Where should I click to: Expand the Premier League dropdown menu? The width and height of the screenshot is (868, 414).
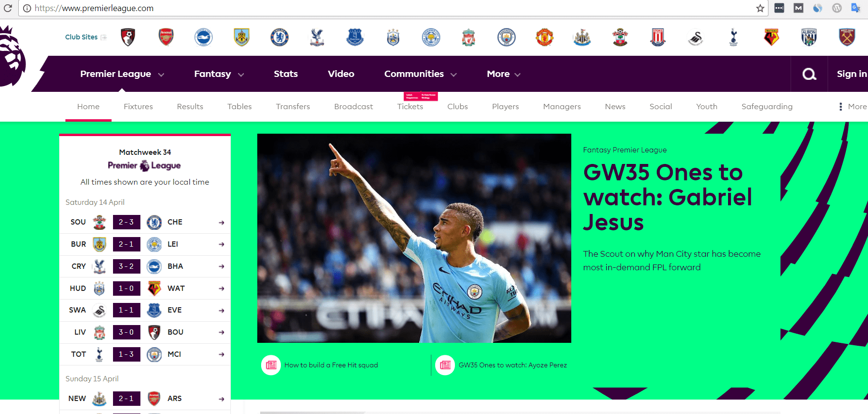coord(122,74)
